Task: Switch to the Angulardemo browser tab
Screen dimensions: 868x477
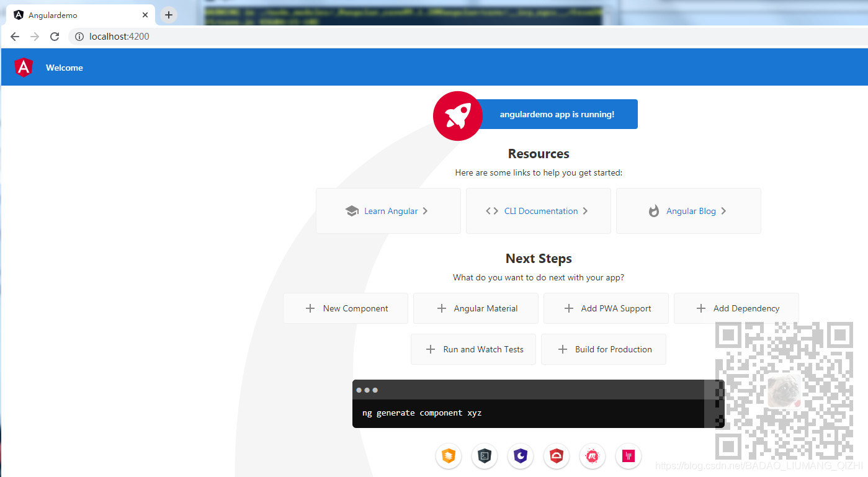Action: (x=79, y=15)
